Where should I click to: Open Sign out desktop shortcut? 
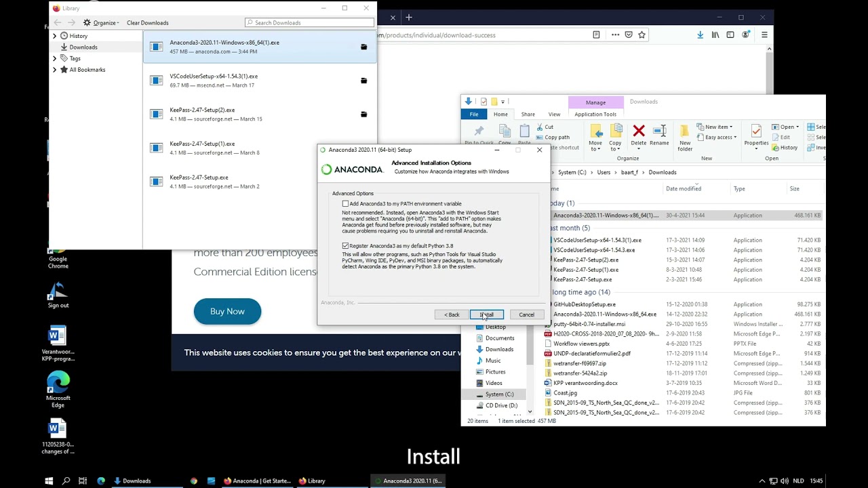pyautogui.click(x=58, y=294)
